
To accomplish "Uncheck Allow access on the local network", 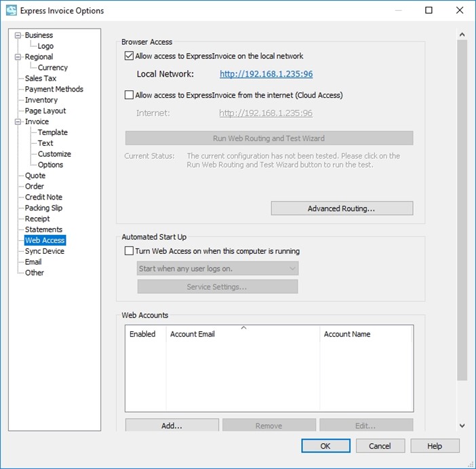I will click(129, 56).
